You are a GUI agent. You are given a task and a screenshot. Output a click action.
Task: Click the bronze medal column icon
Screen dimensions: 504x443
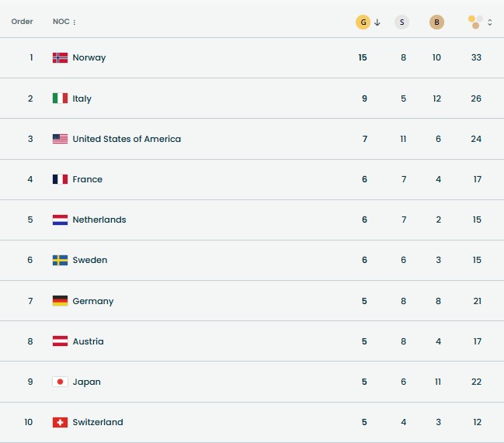pyautogui.click(x=437, y=22)
